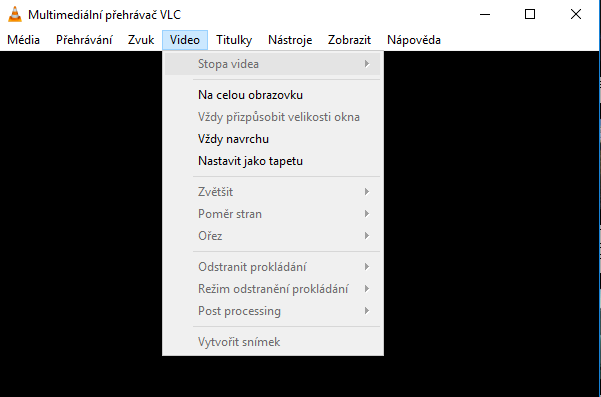Expand Odstranit prokládání submenu
The width and height of the screenshot is (601, 397).
273,266
